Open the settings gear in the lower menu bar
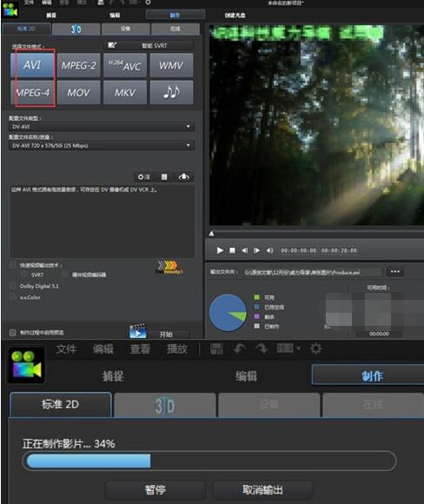This screenshot has height=504, width=424. [315, 348]
